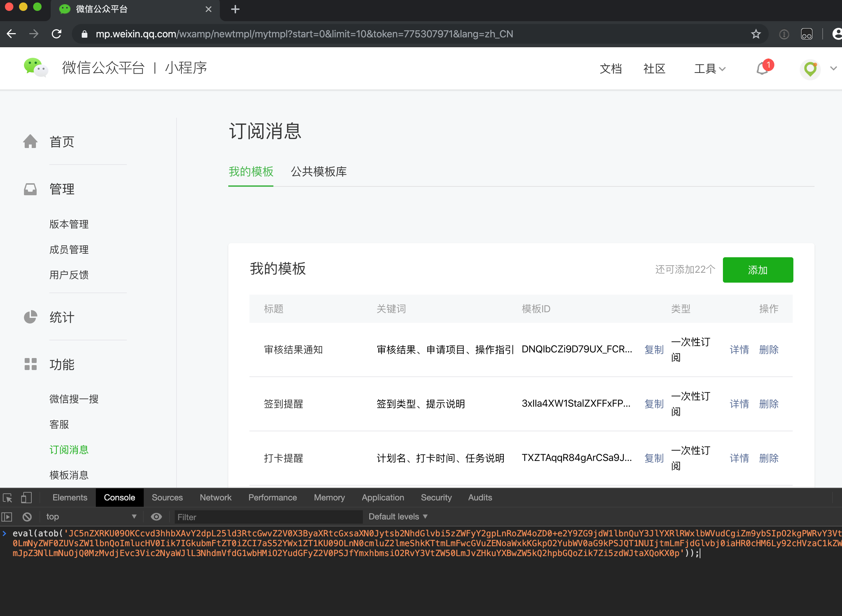Reload the page with refresh icon
This screenshot has width=842, height=616.
click(57, 34)
